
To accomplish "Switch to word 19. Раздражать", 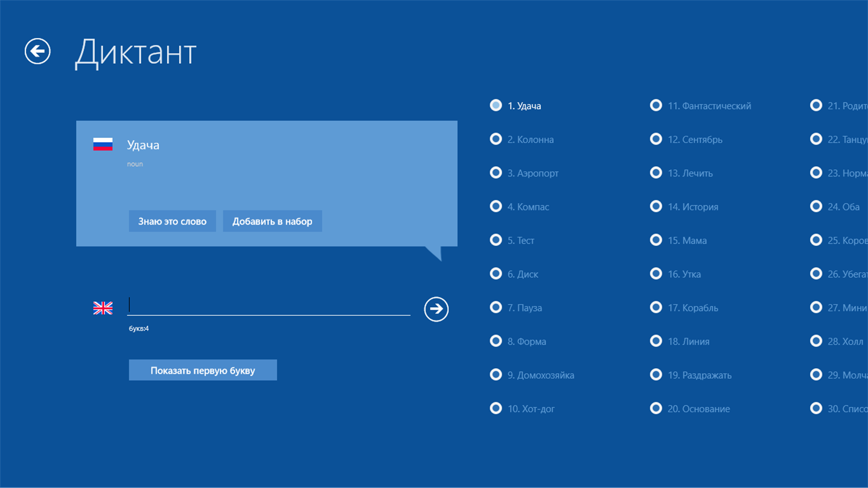I will pyautogui.click(x=691, y=375).
